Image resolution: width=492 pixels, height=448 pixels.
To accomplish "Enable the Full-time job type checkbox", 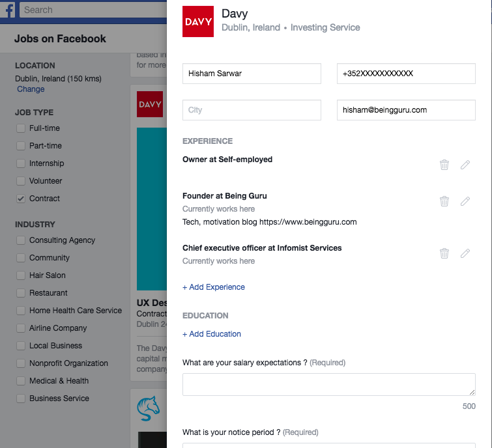I will coord(21,128).
